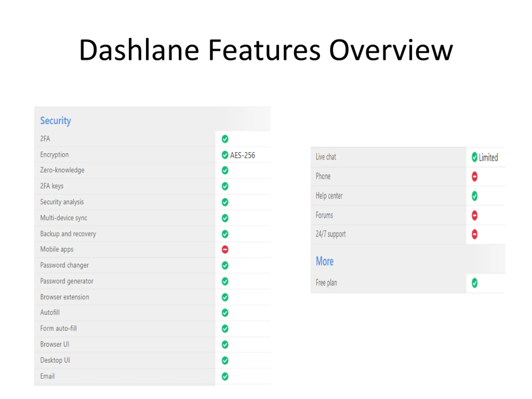This screenshot has height=399, width=532.
Task: Click the 2FA keys label
Action: pos(52,186)
